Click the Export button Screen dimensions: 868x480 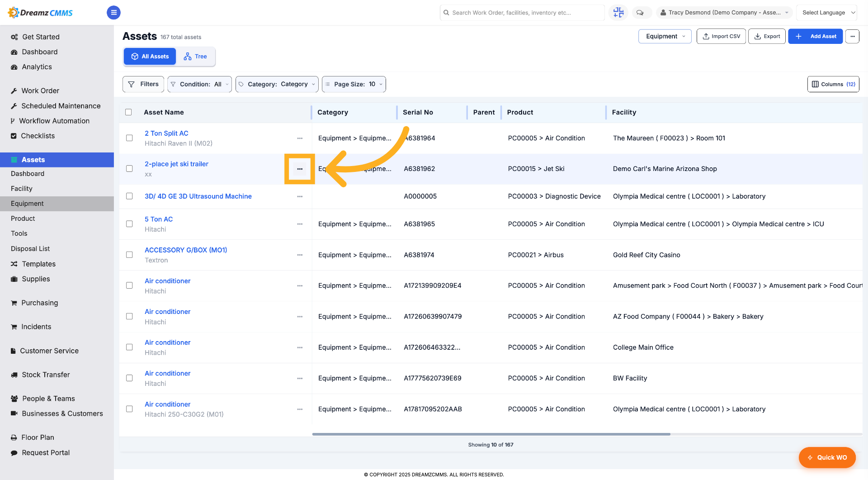click(x=767, y=36)
